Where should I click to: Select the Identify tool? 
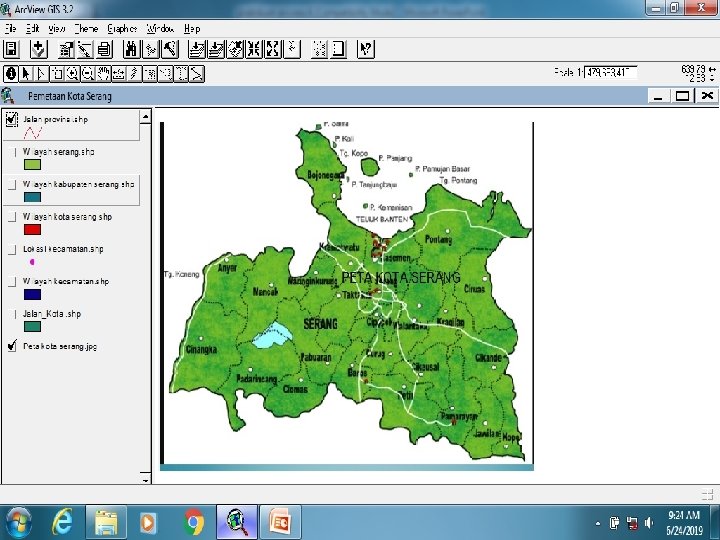11,73
